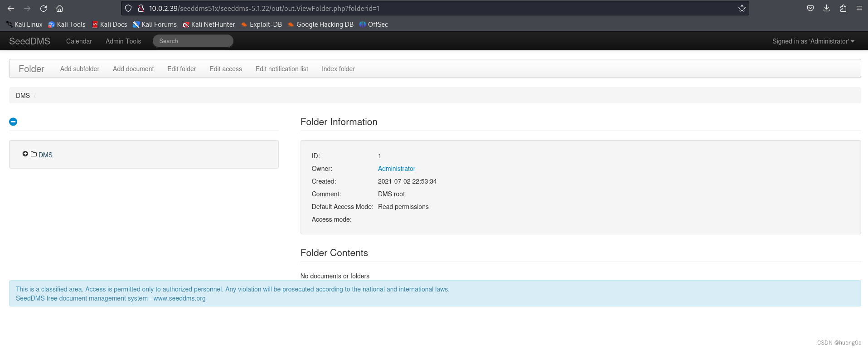
Task: Open the Google Hacking DB bookmark
Action: click(320, 24)
